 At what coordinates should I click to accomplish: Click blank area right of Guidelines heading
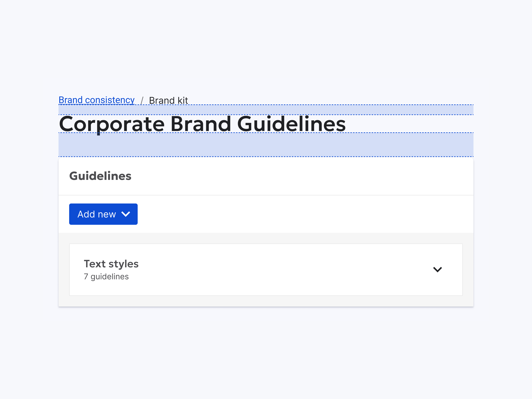tap(289, 176)
